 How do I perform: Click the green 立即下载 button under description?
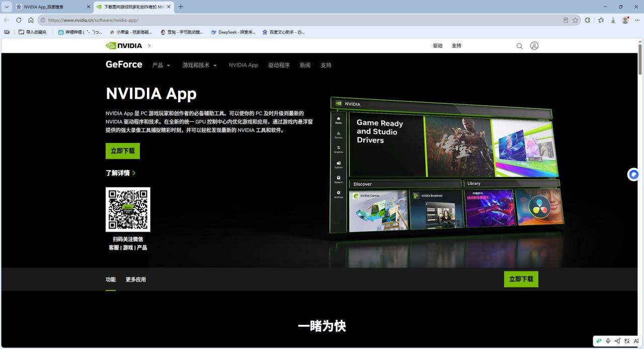click(123, 151)
